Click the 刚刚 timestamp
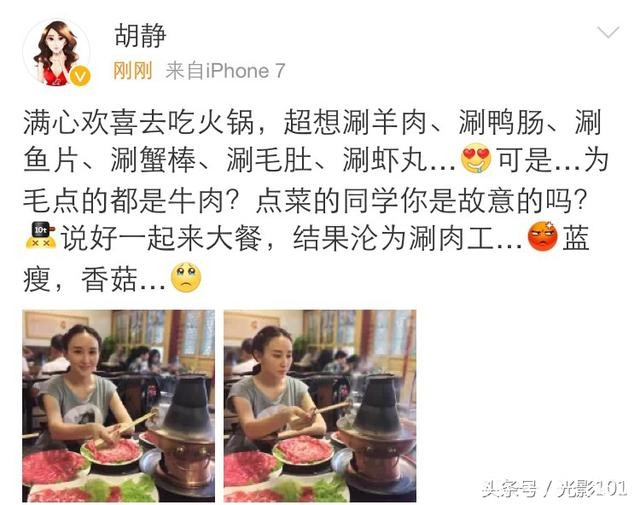The height and width of the screenshot is (505, 640). [132, 71]
